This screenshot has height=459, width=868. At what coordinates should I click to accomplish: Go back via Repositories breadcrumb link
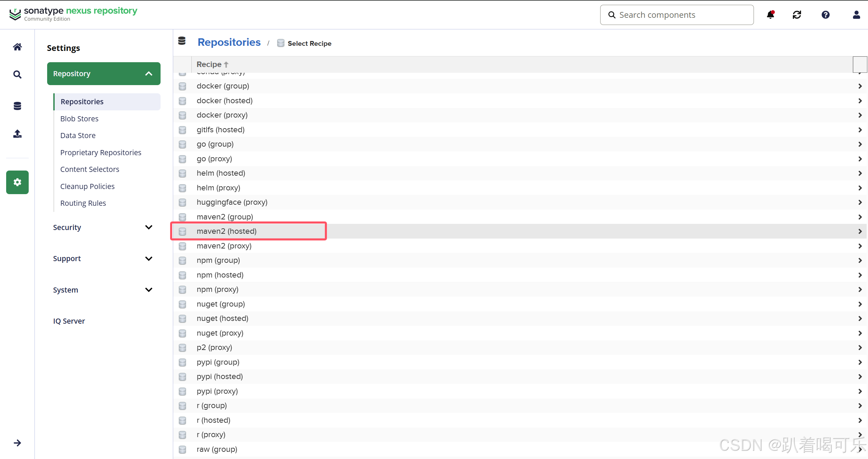229,42
